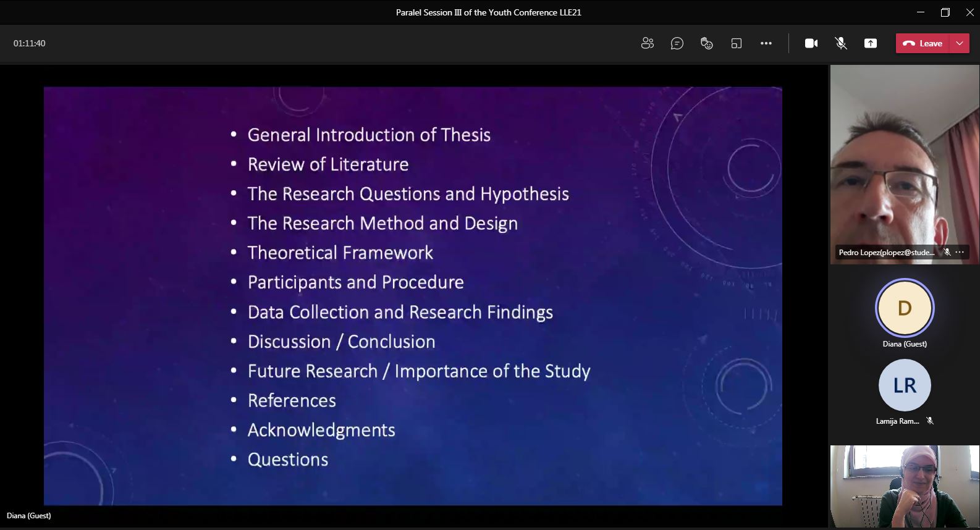Click the shared presentation slide
The height and width of the screenshot is (530, 980).
click(413, 296)
